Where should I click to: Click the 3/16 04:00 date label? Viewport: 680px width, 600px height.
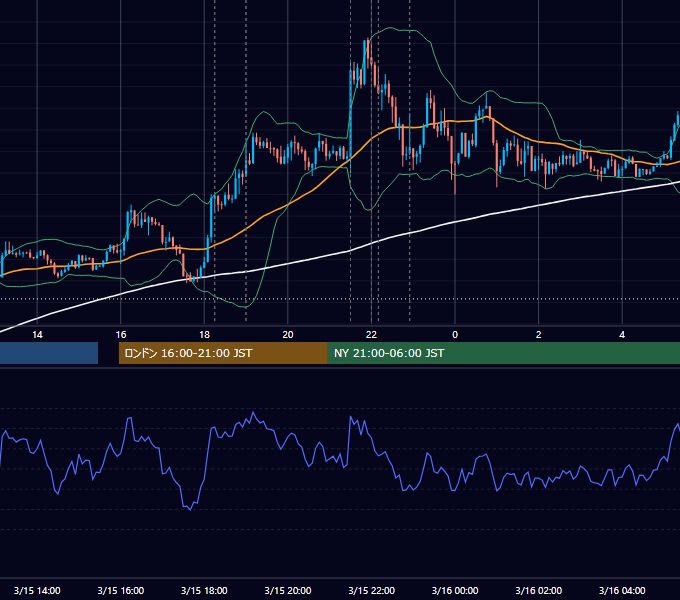coord(622,590)
